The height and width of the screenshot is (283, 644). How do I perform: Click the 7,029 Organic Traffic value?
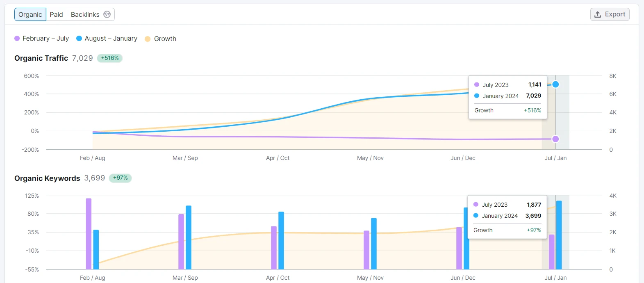[82, 58]
